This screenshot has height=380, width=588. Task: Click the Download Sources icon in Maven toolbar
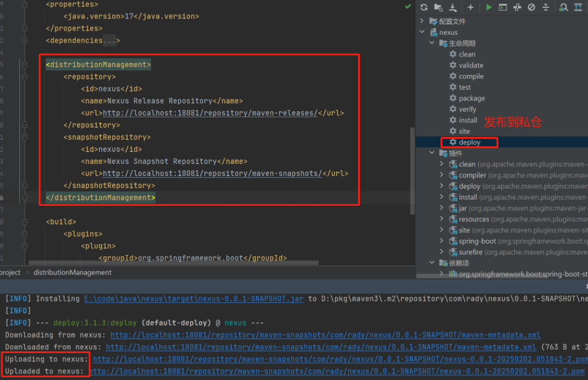[453, 7]
